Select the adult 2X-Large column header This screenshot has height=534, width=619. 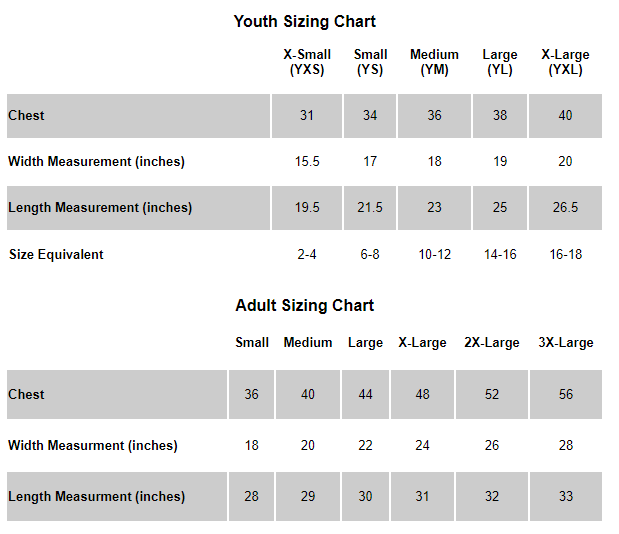(x=491, y=343)
